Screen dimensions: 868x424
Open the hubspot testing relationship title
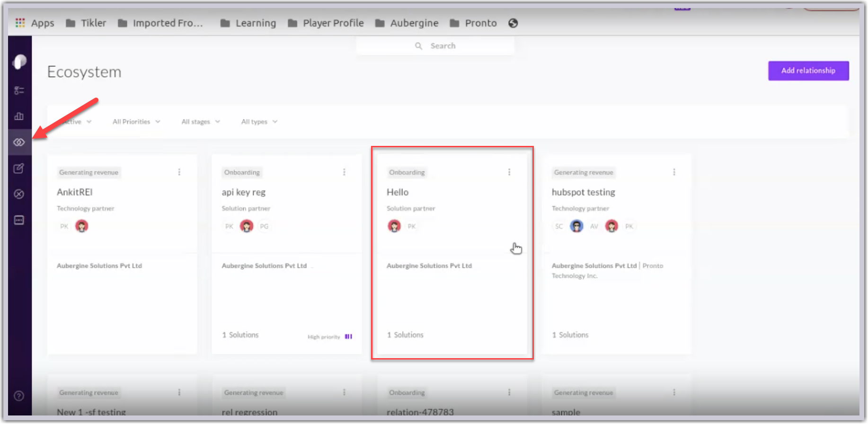[x=584, y=192]
